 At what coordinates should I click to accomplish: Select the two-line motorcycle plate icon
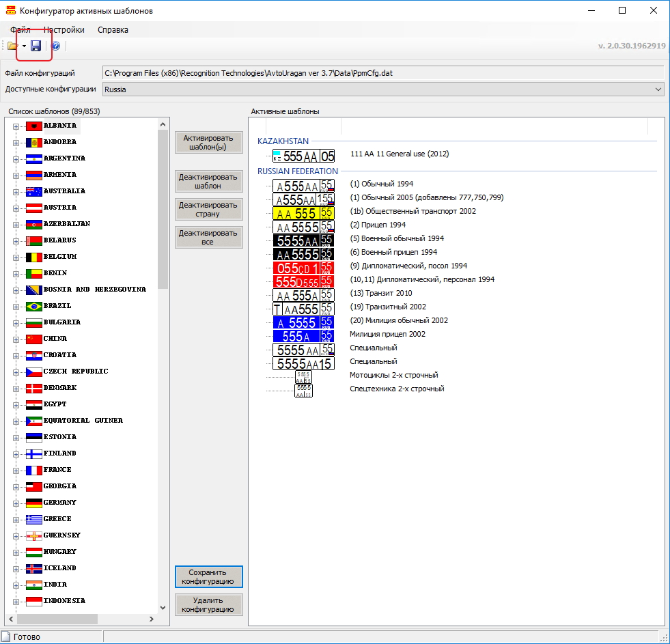303,377
